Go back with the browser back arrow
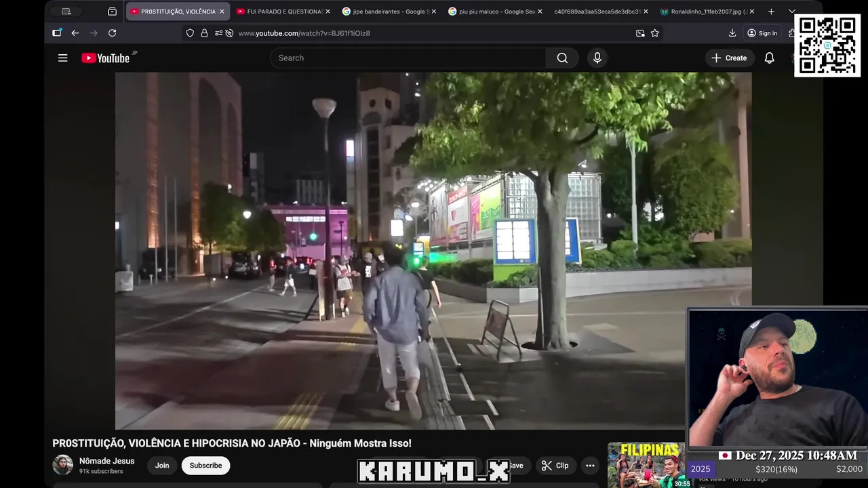Viewport: 868px width, 488px height. coord(75,33)
